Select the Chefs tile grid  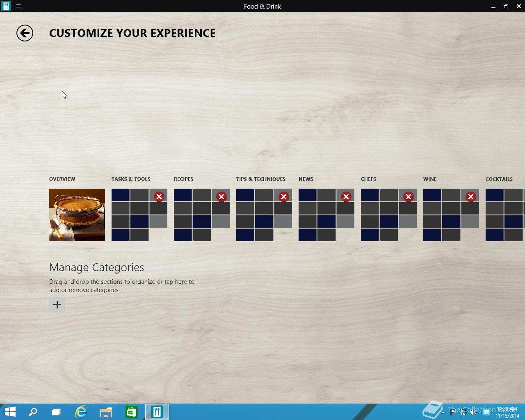click(389, 215)
